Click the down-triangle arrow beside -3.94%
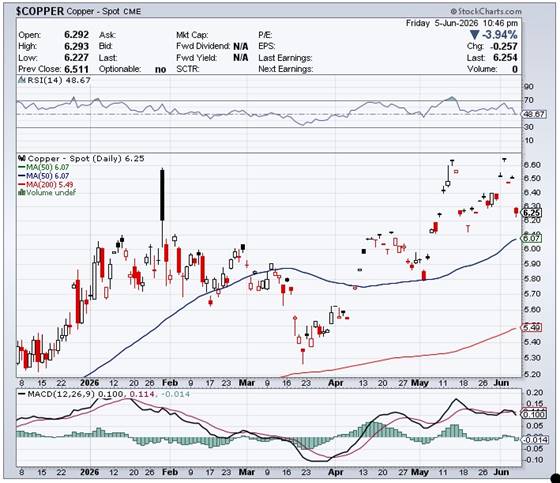The image size is (560, 483). click(474, 35)
